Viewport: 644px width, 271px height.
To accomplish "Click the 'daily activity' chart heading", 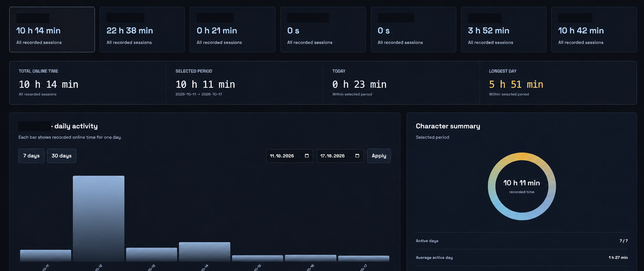I will [x=76, y=126].
